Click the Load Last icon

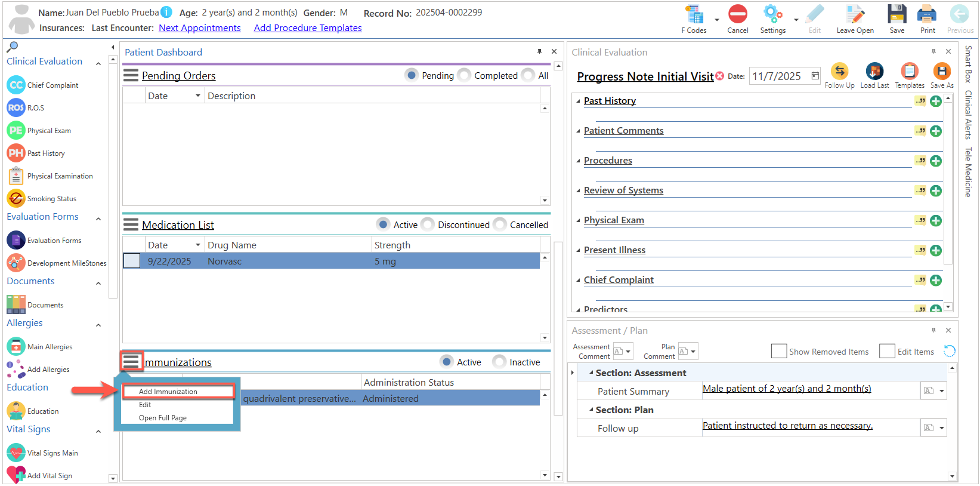874,72
